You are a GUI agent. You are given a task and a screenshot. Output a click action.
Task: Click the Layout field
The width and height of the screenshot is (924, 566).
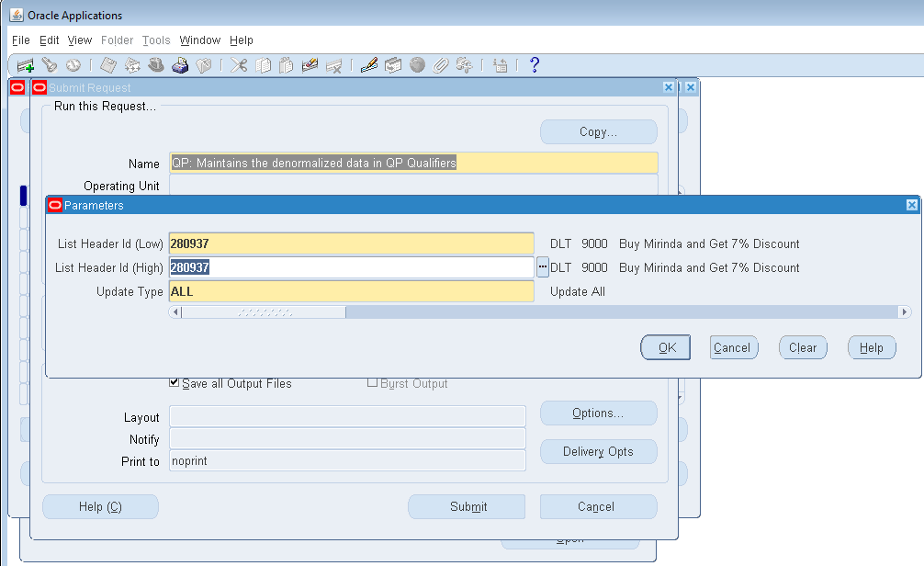click(x=348, y=416)
